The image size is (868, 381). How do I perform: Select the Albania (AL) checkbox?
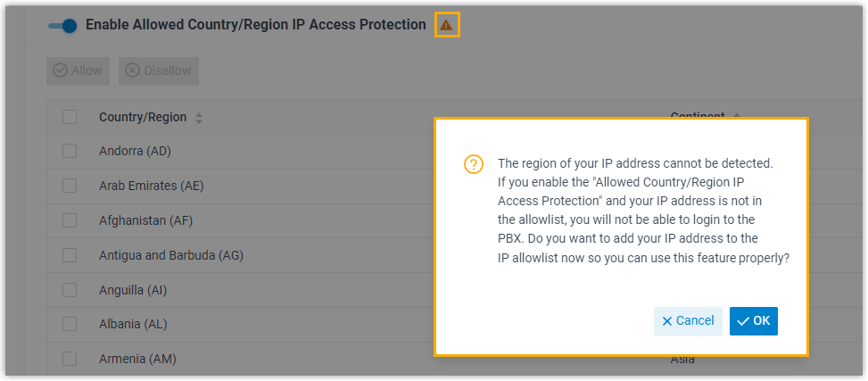[70, 324]
